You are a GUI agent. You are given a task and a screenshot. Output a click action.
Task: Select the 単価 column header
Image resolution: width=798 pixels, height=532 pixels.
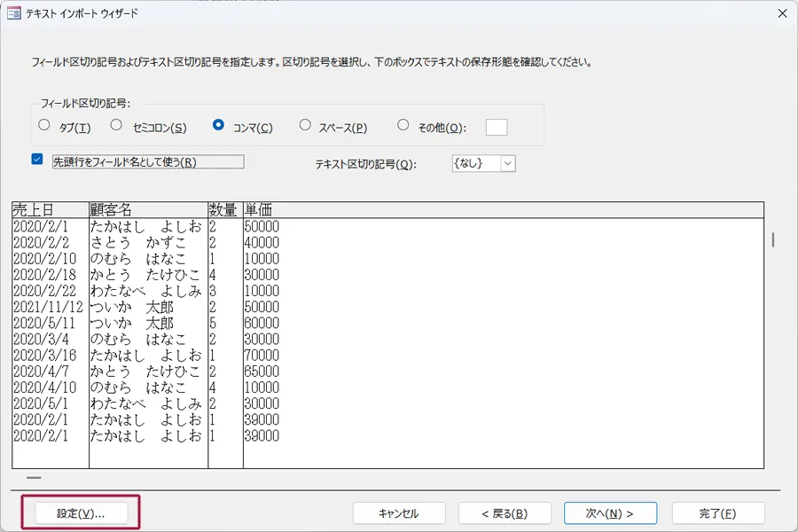503,210
